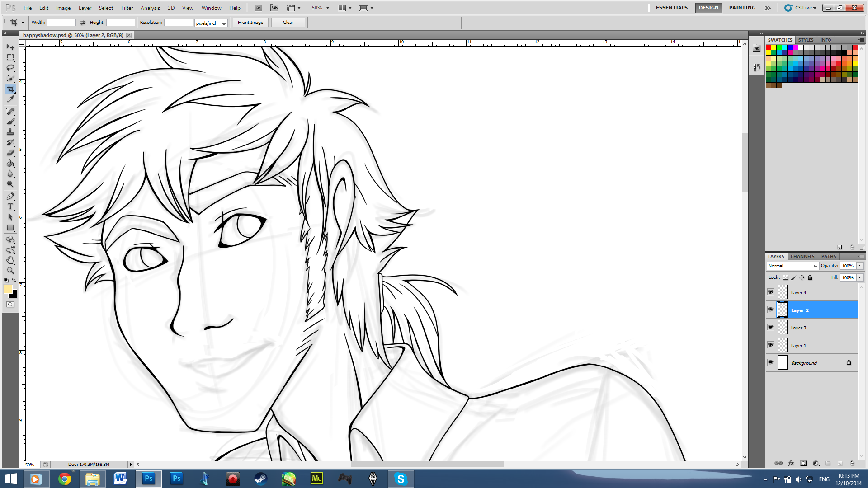The height and width of the screenshot is (488, 868).
Task: Select the Brush tool
Action: coord(10,122)
